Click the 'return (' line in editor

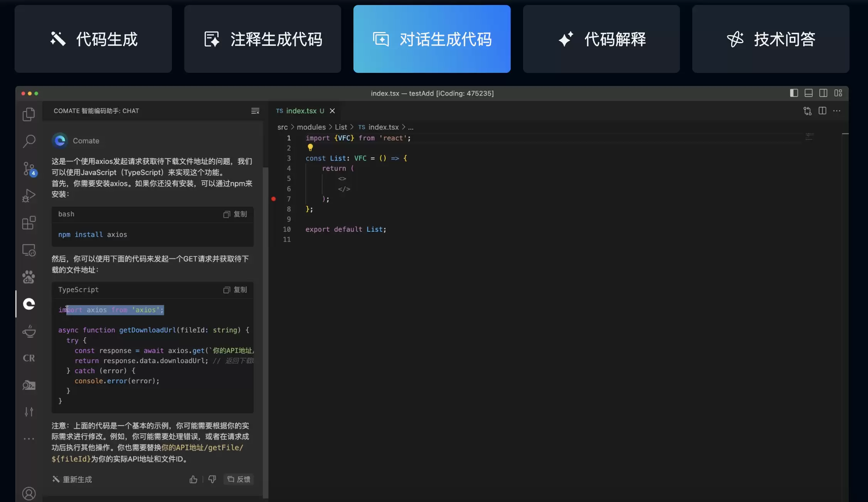[338, 168]
